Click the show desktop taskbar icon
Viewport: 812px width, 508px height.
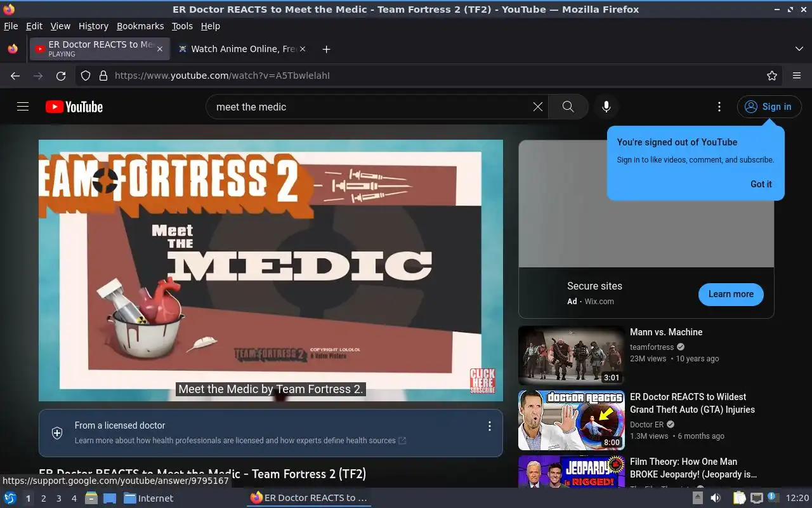coord(110,498)
